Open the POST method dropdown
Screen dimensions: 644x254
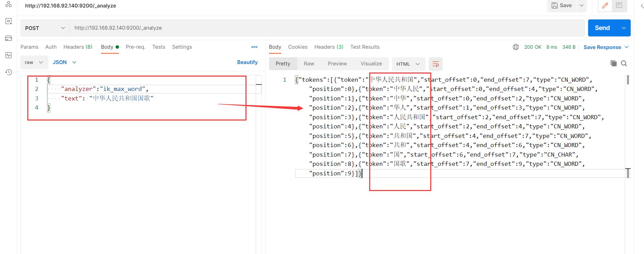point(45,28)
